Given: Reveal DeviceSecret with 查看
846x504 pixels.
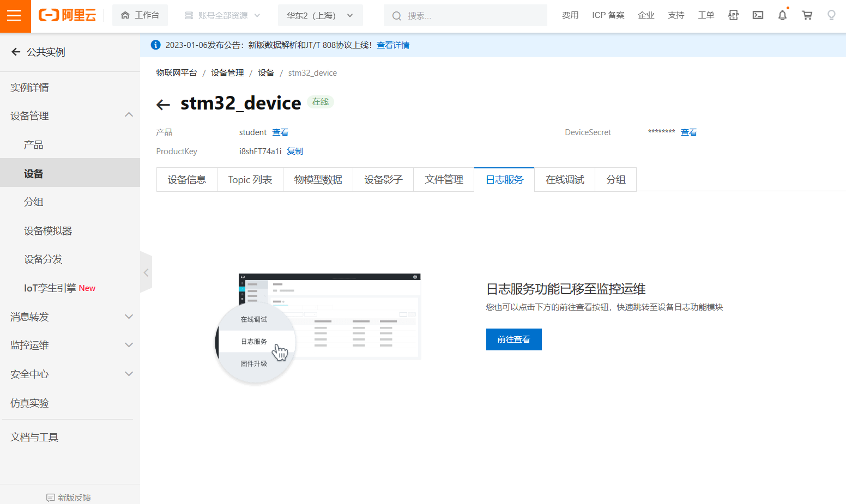Looking at the screenshot, I should coord(689,132).
